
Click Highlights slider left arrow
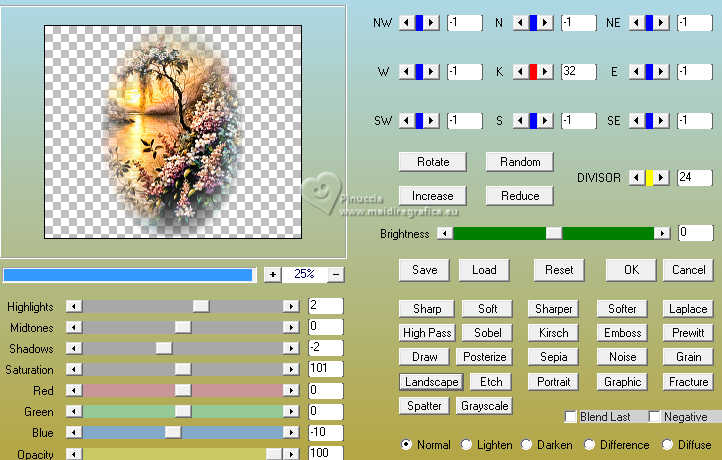click(x=74, y=306)
